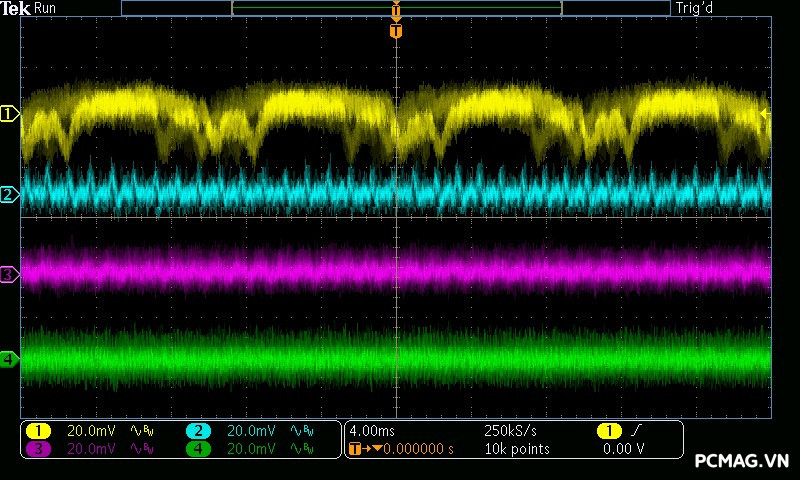Screen dimensions: 800x480
Task: Click channel 2 ground reference marker on left edge
Action: [9, 194]
